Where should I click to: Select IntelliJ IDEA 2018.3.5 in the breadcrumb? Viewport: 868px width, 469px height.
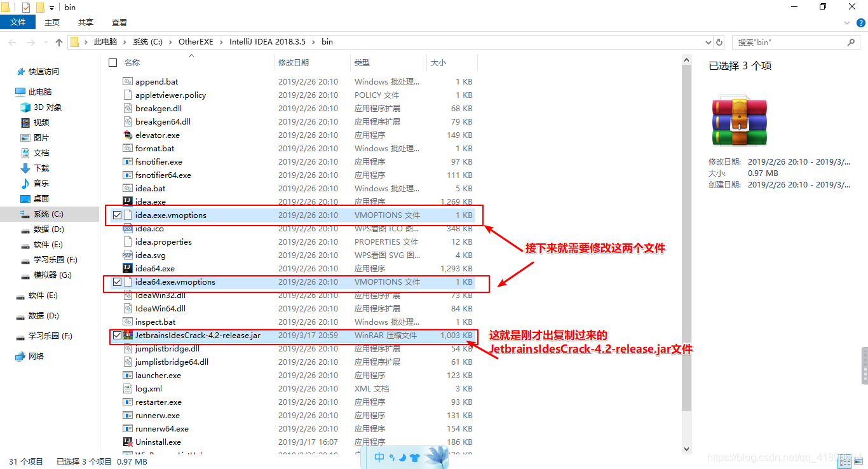click(268, 42)
